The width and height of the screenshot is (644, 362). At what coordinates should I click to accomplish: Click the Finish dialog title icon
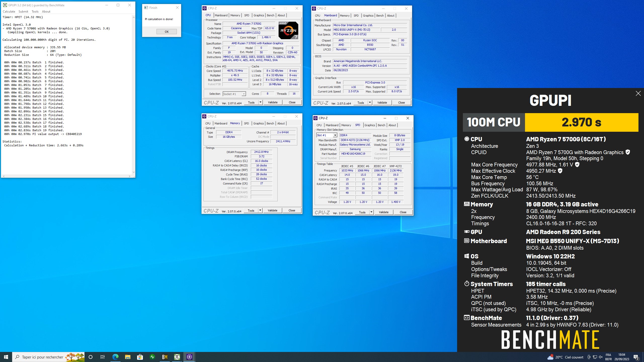(x=146, y=8)
